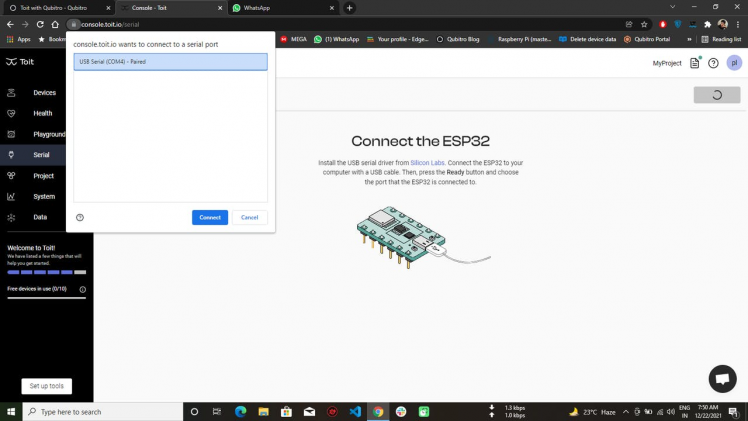This screenshot has height=421, width=748.
Task: Open the tab search dropdown arrow
Action: click(673, 7)
